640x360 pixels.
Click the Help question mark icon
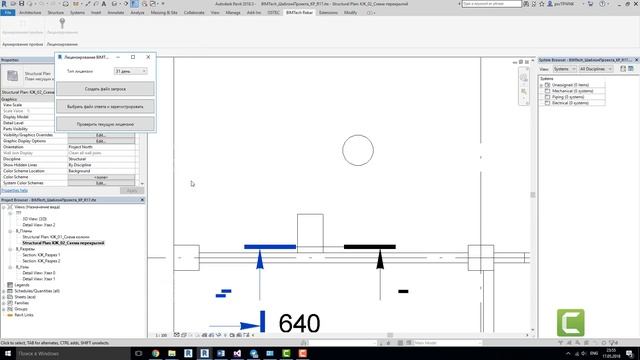602,4
